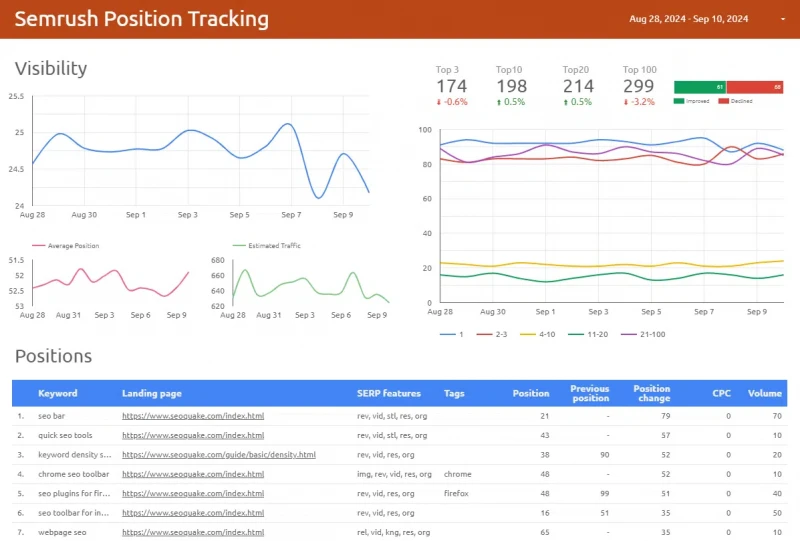Click the Visibility section heading
Screen dimensions: 800x541
[x=51, y=68]
